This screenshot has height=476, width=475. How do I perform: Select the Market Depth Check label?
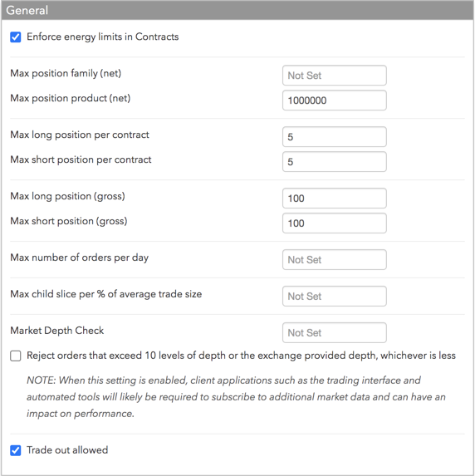click(57, 331)
